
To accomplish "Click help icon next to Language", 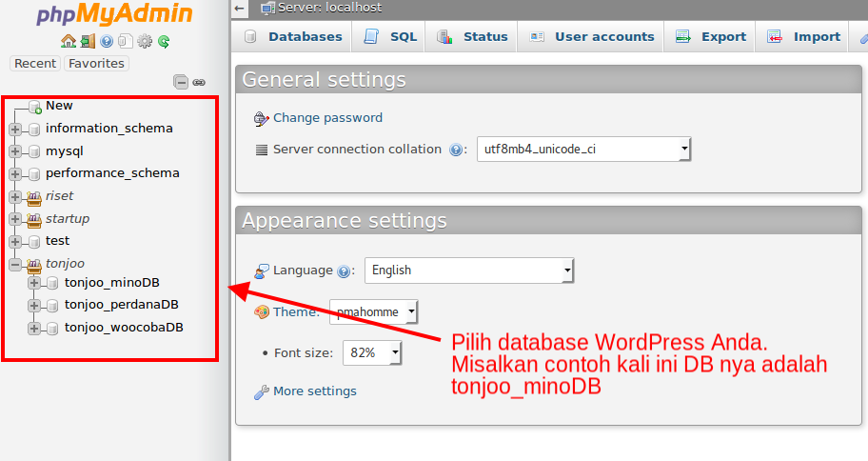I will (344, 271).
